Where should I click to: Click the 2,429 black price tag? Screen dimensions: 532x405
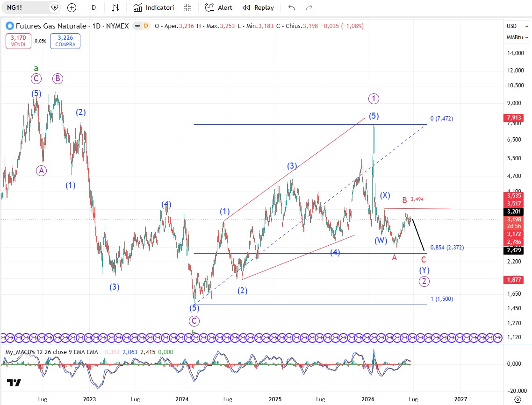[x=514, y=250]
